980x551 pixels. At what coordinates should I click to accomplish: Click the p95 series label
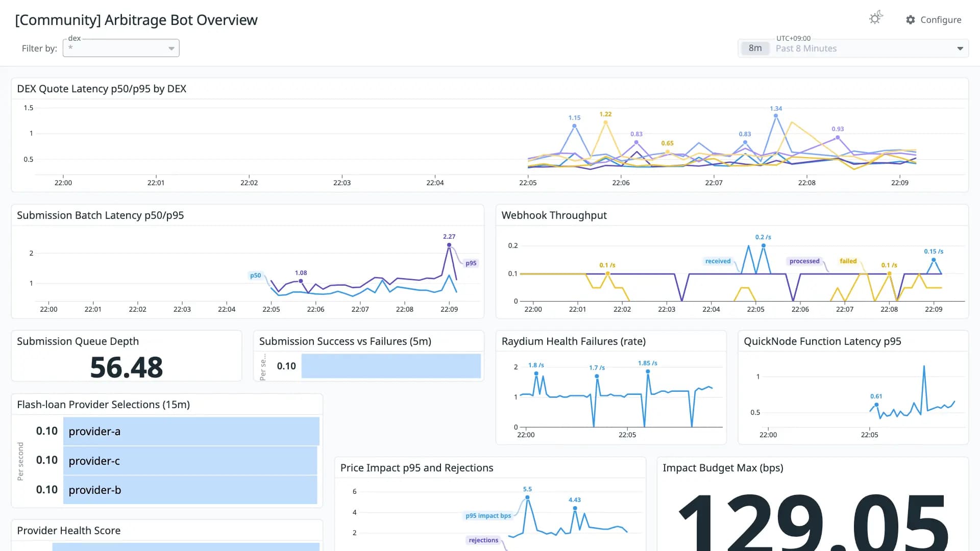pos(471,263)
